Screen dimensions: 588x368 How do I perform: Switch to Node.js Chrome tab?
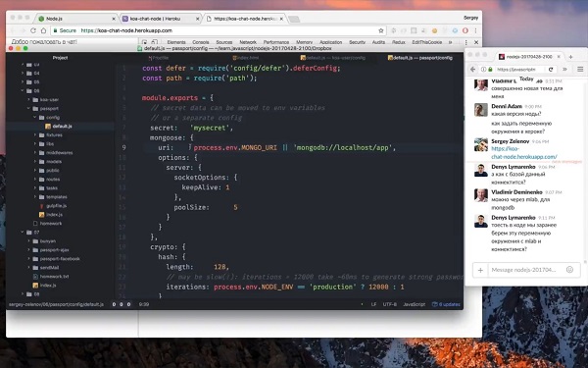(x=76, y=19)
